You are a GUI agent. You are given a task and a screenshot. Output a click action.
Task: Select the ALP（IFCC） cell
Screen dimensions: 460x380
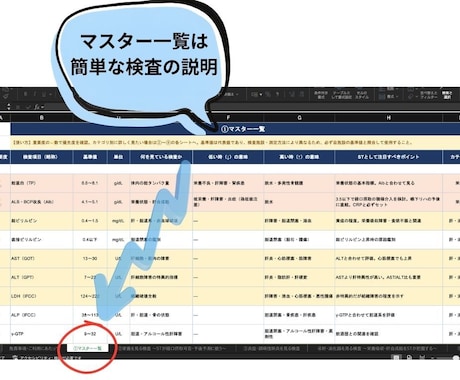pos(42,315)
